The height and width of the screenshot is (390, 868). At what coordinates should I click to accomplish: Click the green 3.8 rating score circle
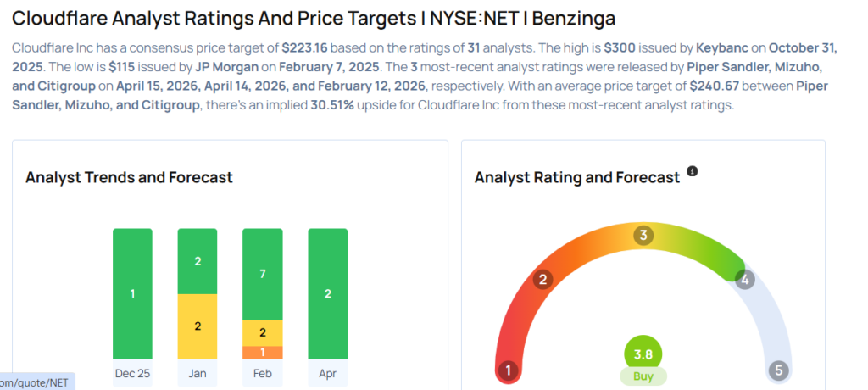point(643,353)
